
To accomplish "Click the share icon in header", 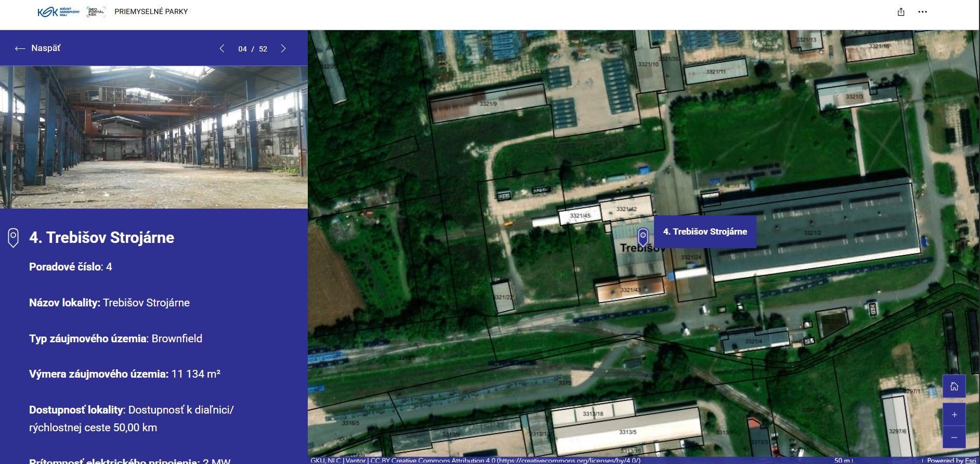I will [x=901, y=12].
